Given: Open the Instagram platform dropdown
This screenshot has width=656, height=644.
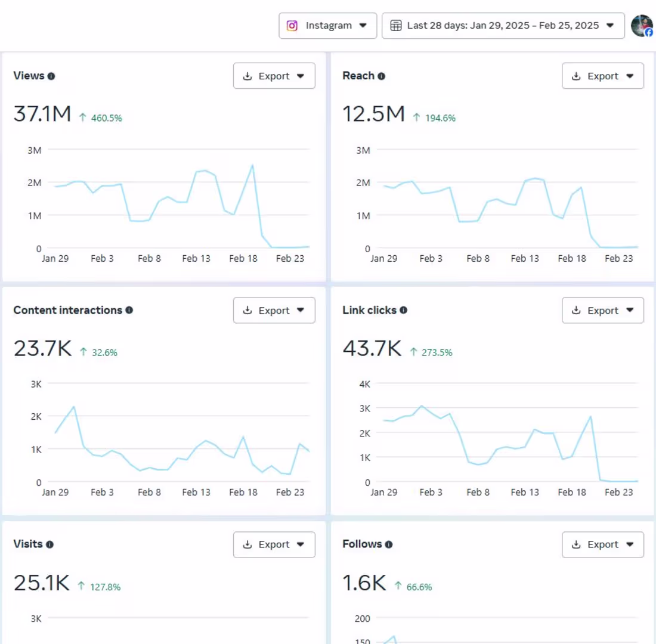Looking at the screenshot, I should tap(327, 26).
